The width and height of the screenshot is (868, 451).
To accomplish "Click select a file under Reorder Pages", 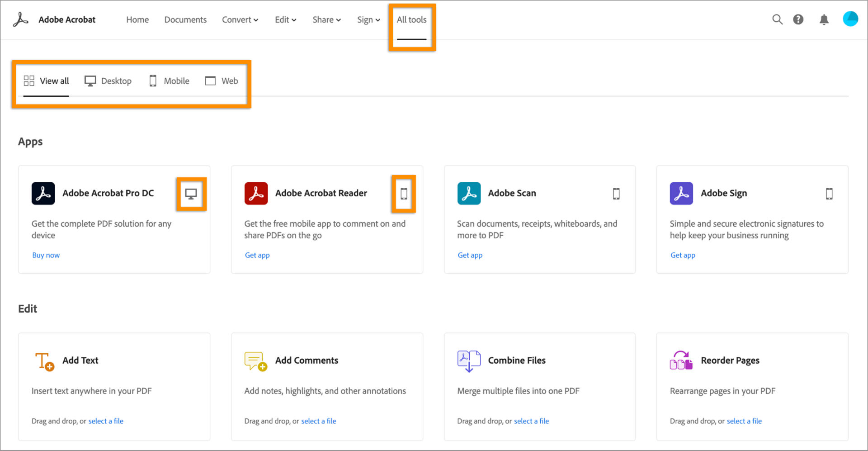I will [x=744, y=421].
